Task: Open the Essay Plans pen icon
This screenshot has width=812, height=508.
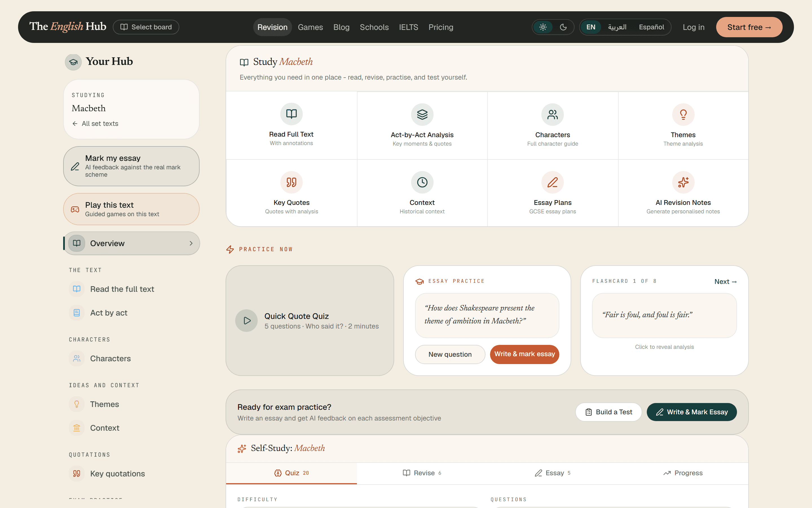Action: 552,182
